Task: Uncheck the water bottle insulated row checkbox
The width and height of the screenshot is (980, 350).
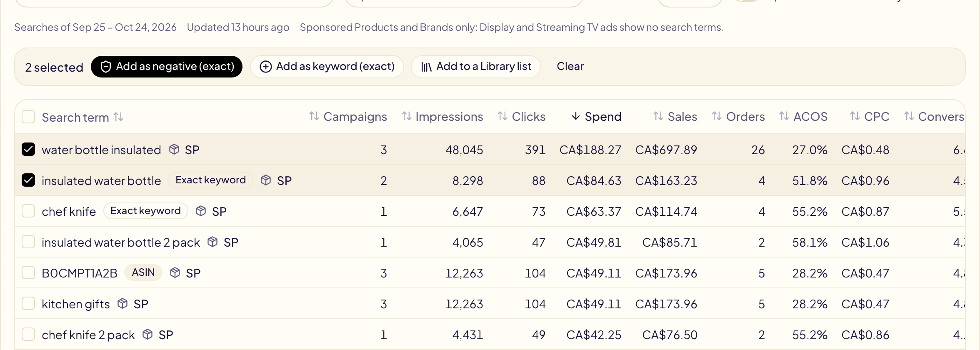Action: click(28, 149)
